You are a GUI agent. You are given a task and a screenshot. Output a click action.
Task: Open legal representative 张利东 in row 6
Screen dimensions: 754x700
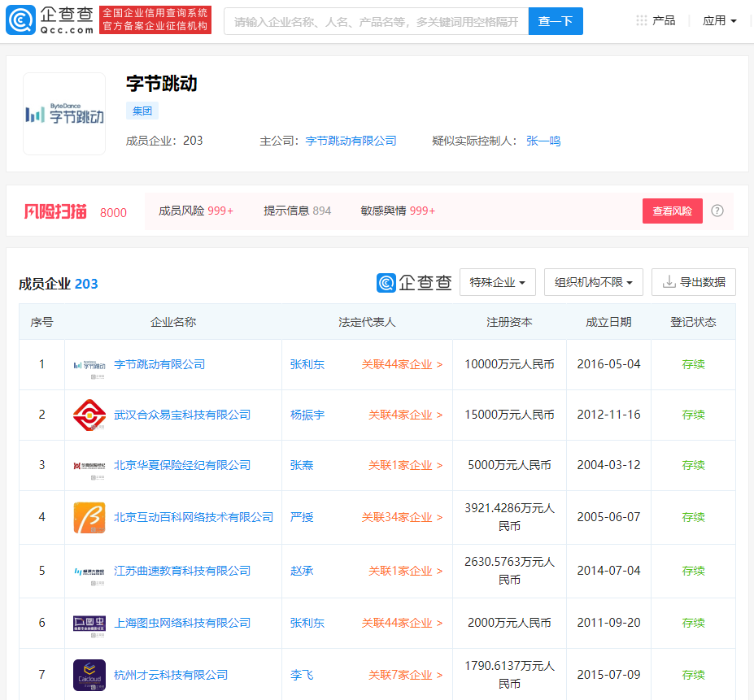(x=307, y=623)
